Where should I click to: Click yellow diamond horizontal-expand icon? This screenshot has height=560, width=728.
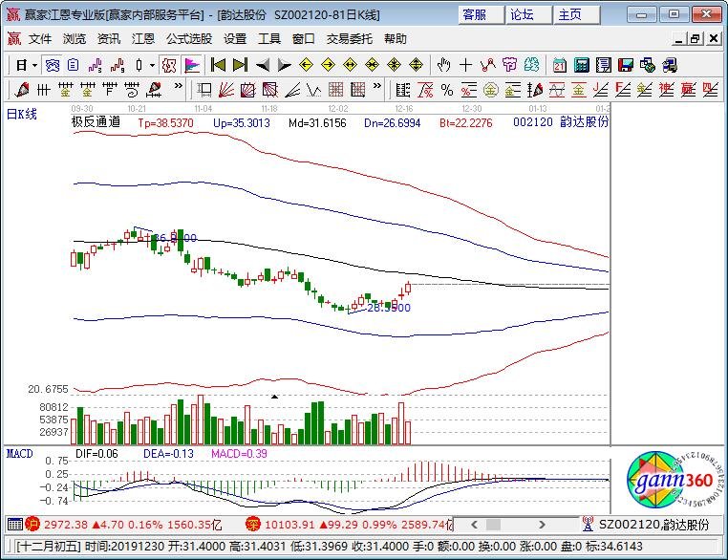[x=350, y=65]
